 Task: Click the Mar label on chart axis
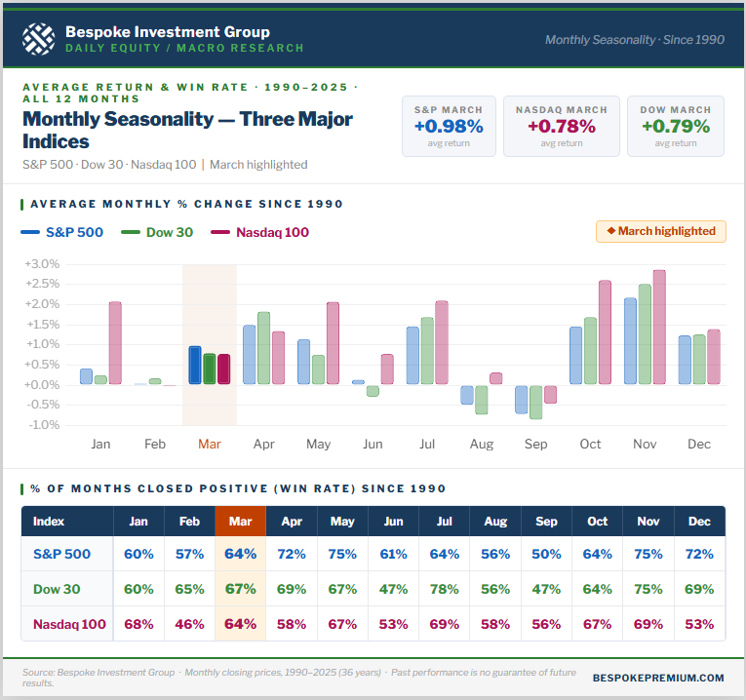[210, 444]
